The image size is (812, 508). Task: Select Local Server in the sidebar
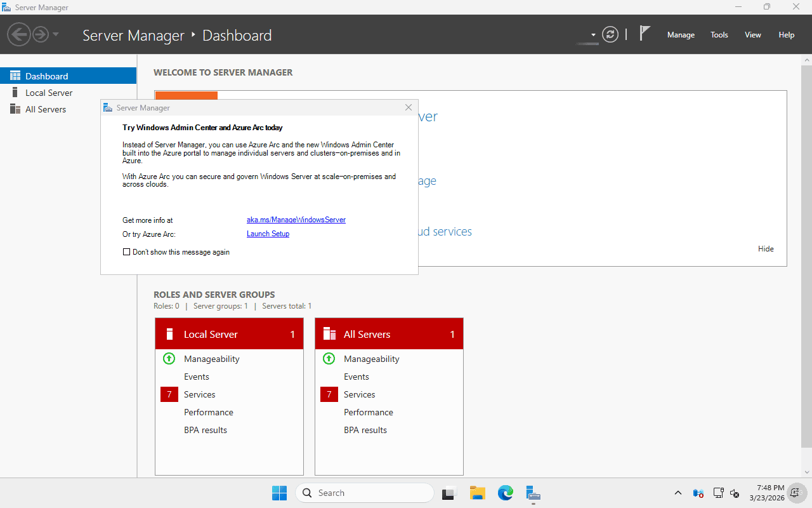49,92
